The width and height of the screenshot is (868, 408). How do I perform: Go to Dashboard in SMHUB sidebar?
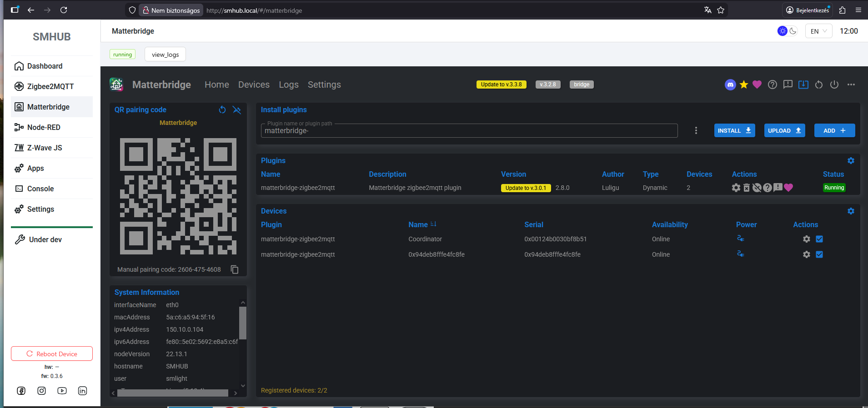(52, 66)
